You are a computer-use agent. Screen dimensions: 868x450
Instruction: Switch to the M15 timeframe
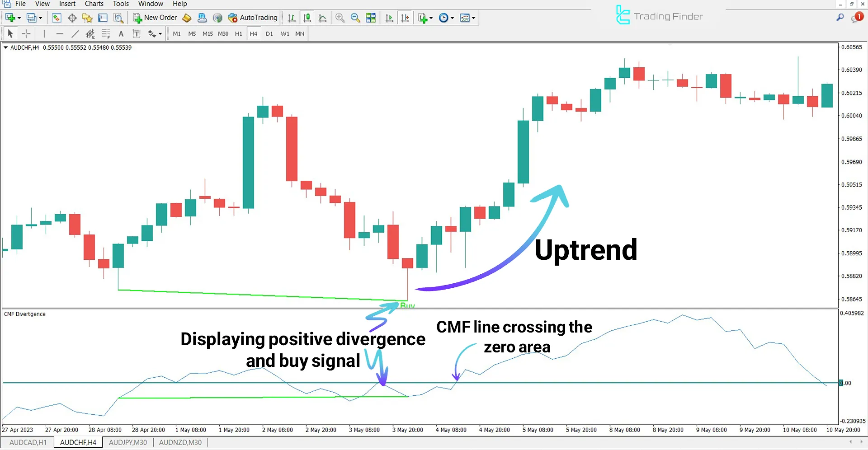pos(208,34)
